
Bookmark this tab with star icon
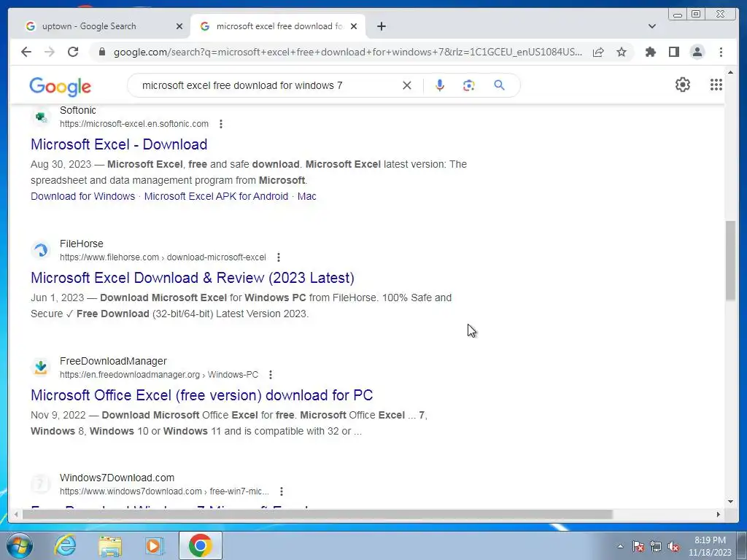[x=622, y=52]
